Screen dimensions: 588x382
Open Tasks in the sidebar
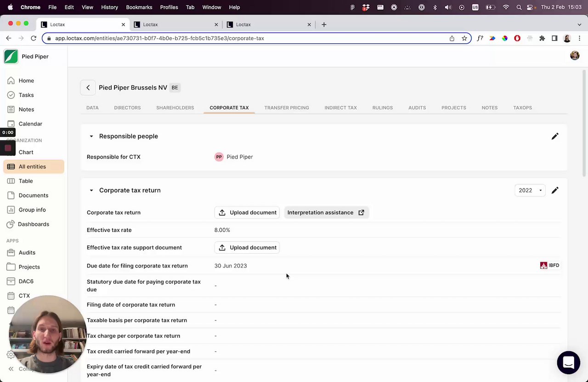pos(26,95)
